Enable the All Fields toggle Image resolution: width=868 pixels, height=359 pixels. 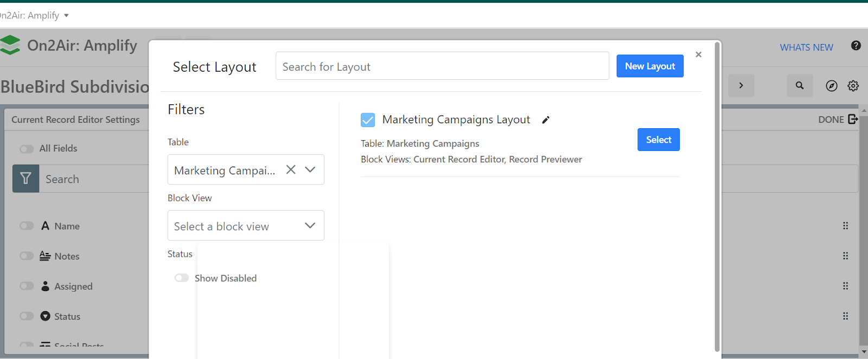click(x=27, y=149)
